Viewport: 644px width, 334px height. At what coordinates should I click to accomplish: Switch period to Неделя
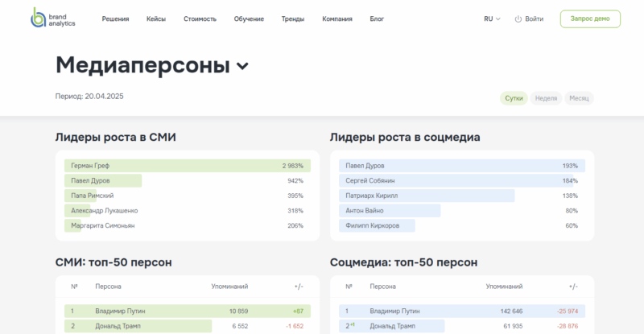click(x=546, y=98)
